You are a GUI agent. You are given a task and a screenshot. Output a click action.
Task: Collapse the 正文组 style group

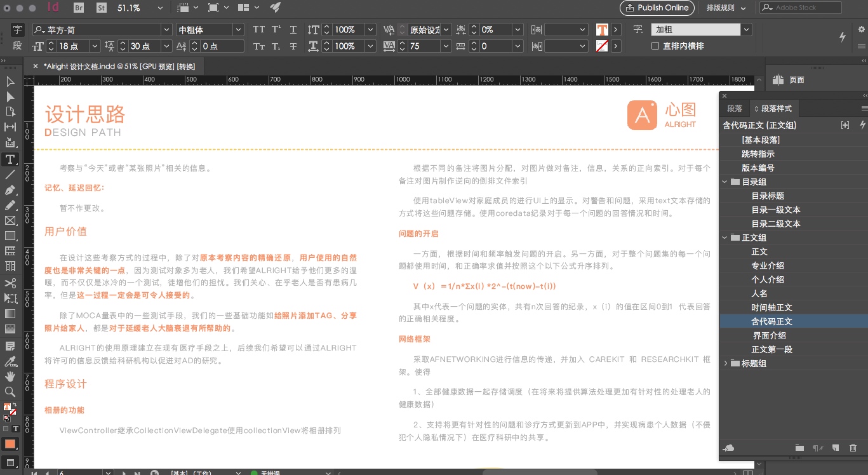(726, 238)
